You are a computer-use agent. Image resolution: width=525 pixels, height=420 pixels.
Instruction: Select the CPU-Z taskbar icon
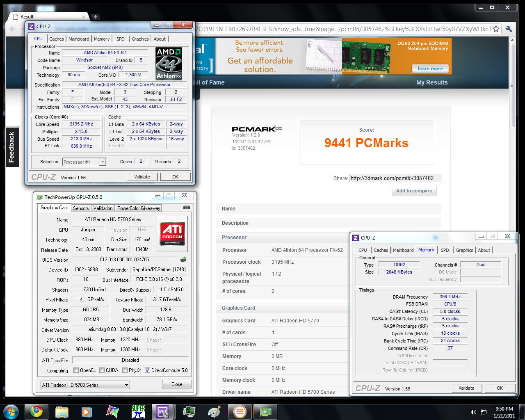tap(163, 411)
